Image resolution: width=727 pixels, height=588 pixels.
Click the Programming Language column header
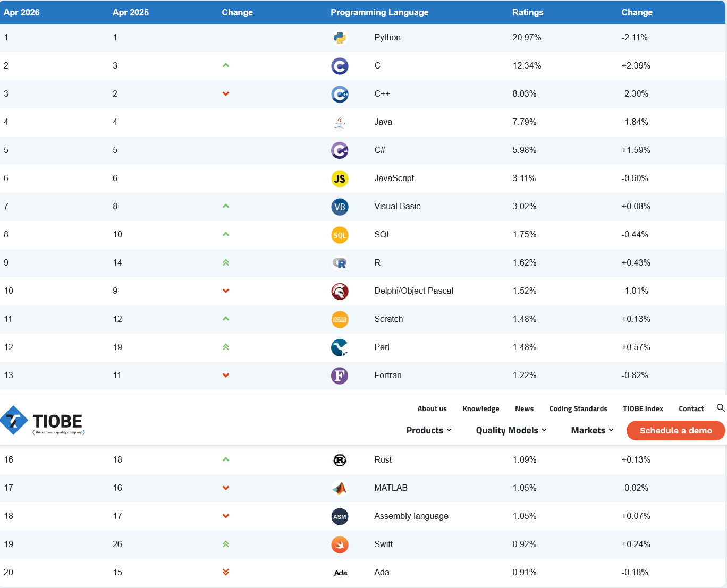pos(379,12)
